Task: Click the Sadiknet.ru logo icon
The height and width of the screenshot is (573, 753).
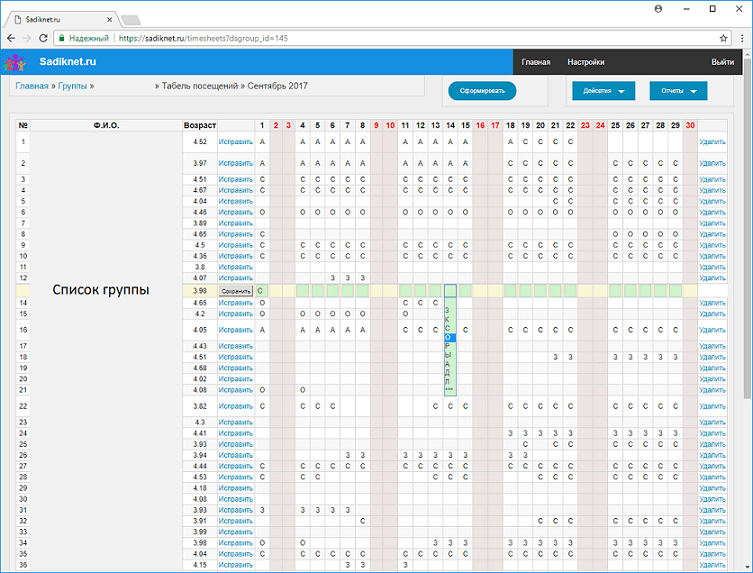Action: pyautogui.click(x=14, y=62)
